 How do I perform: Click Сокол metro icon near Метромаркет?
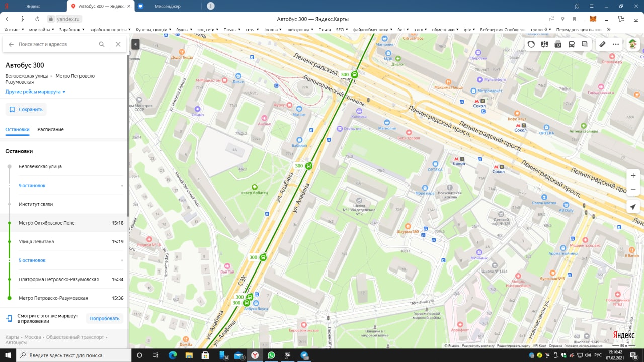[x=476, y=101]
